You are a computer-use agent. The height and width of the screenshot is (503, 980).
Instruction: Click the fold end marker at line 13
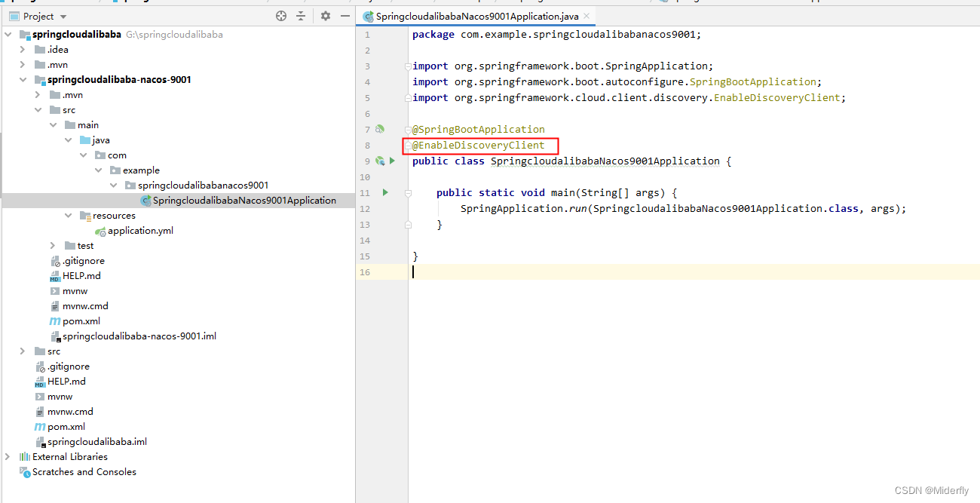(408, 224)
